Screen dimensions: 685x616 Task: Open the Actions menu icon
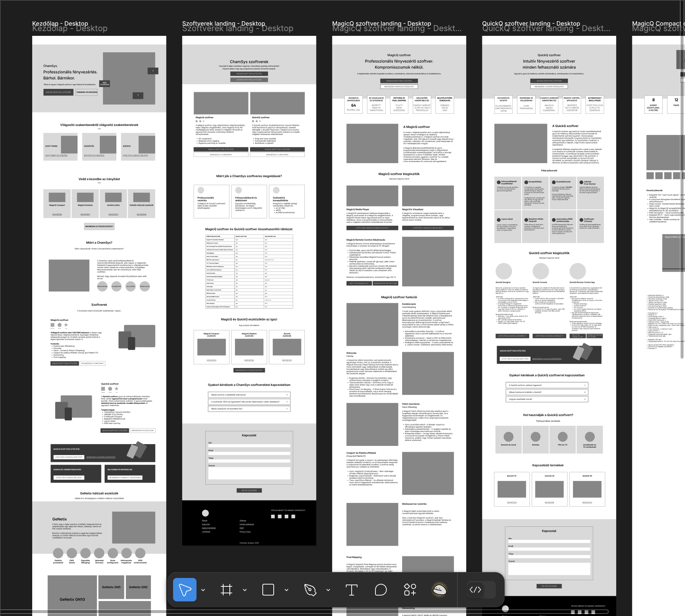[410, 590]
